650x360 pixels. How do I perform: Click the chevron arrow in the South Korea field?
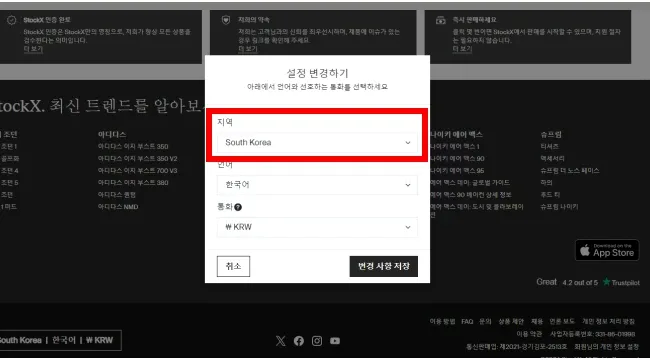point(408,143)
